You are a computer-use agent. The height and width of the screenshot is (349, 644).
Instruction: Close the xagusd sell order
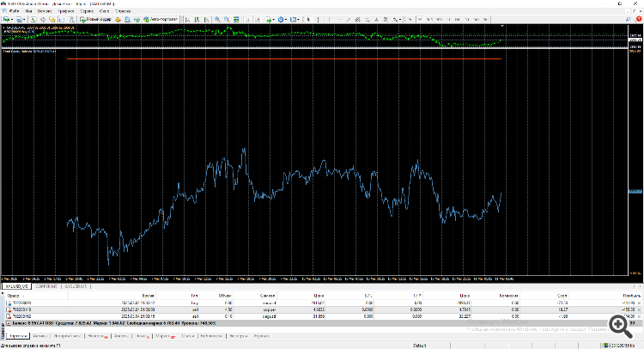point(639,316)
